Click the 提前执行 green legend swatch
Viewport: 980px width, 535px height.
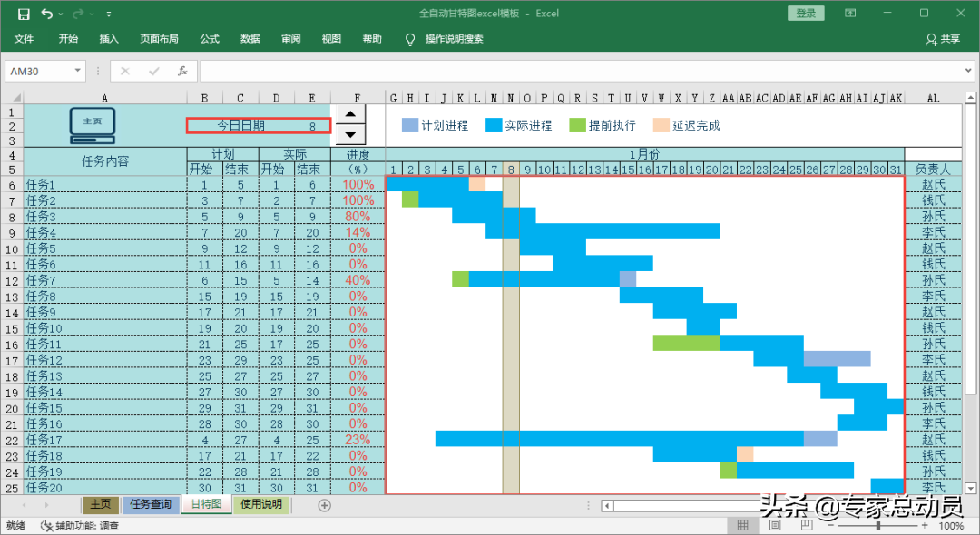pyautogui.click(x=577, y=125)
